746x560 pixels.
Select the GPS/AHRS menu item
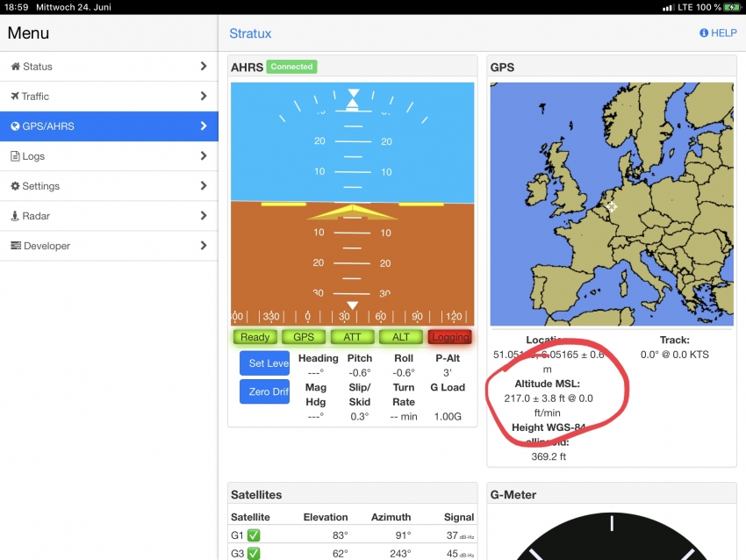pyautogui.click(x=109, y=126)
